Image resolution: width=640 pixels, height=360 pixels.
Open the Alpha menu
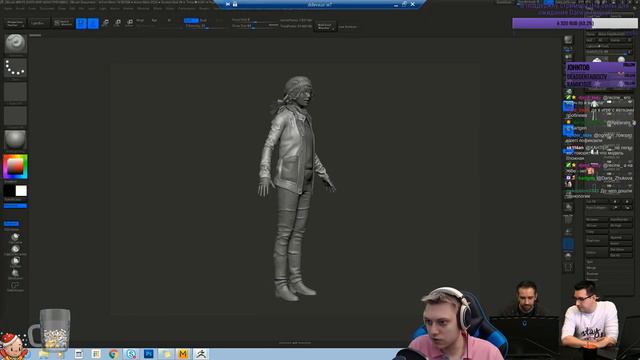[8, 8]
